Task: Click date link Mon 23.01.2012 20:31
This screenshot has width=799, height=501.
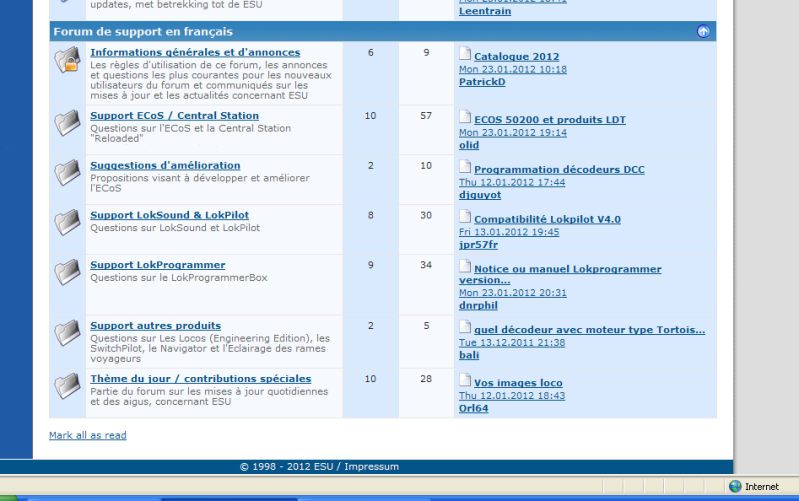Action: pyautogui.click(x=513, y=293)
